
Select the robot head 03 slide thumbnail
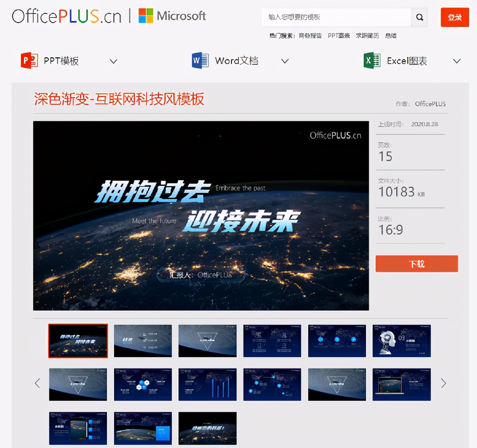[401, 341]
